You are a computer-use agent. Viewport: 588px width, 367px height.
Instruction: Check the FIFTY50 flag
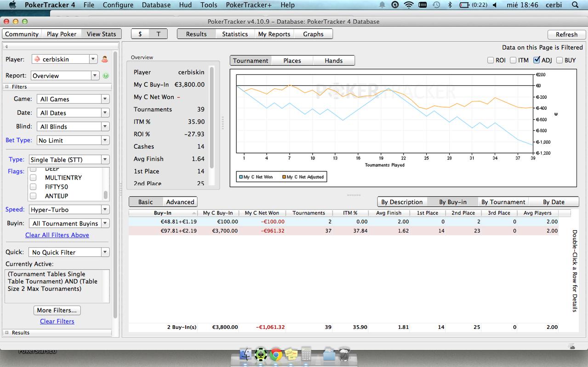(33, 187)
